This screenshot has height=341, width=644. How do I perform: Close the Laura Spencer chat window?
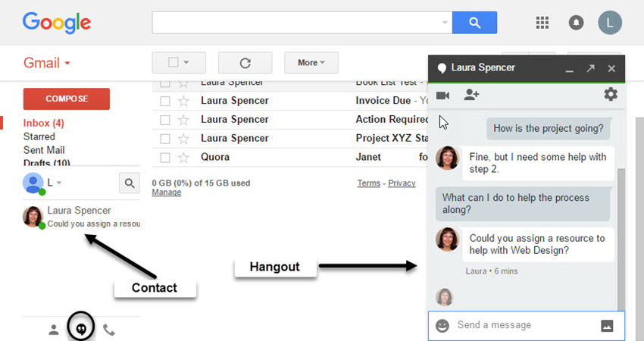611,68
